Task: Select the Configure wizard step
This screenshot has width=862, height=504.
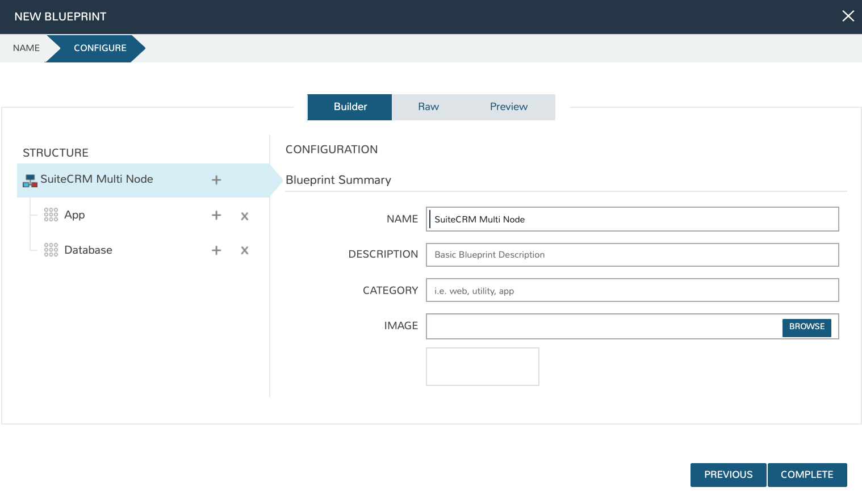Action: coord(100,48)
